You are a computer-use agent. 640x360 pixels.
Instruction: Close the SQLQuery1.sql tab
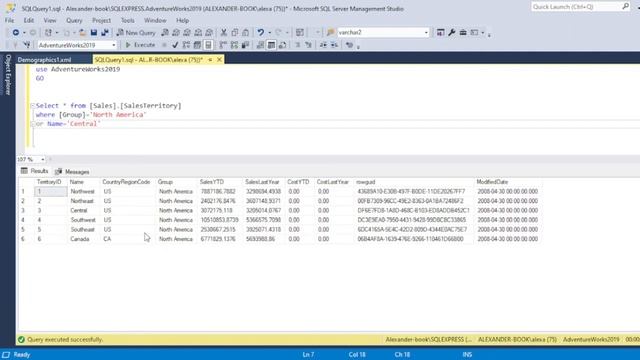point(219,60)
